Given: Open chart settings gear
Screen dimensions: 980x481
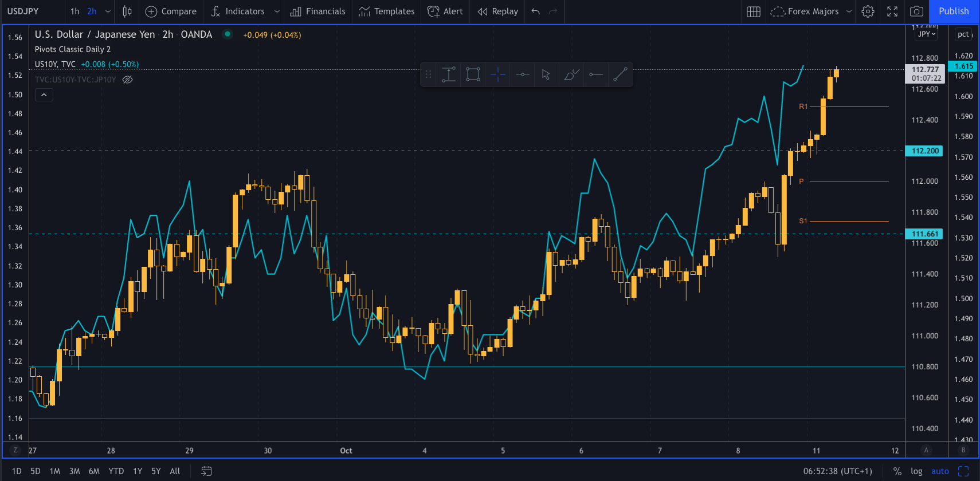Looking at the screenshot, I should click(868, 11).
